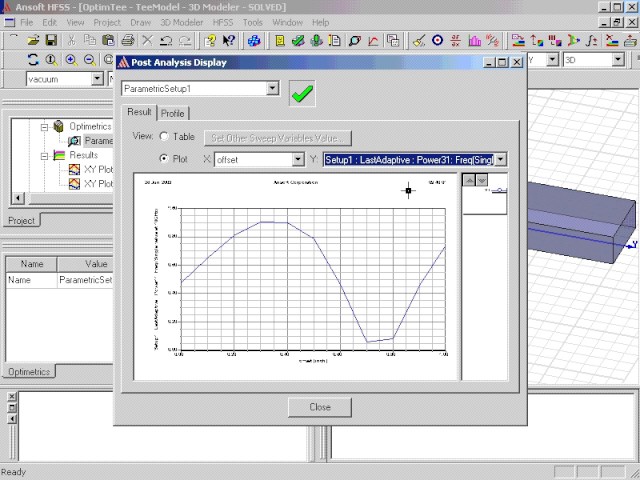This screenshot has height=480, width=640.
Task: Save the project with the floppy icon
Action: [51, 40]
